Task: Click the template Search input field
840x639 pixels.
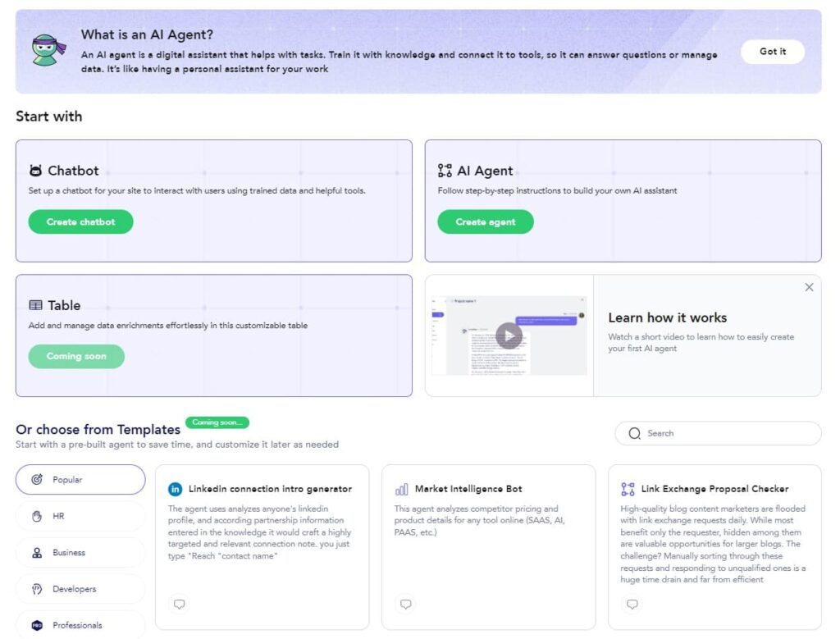Action: point(722,433)
